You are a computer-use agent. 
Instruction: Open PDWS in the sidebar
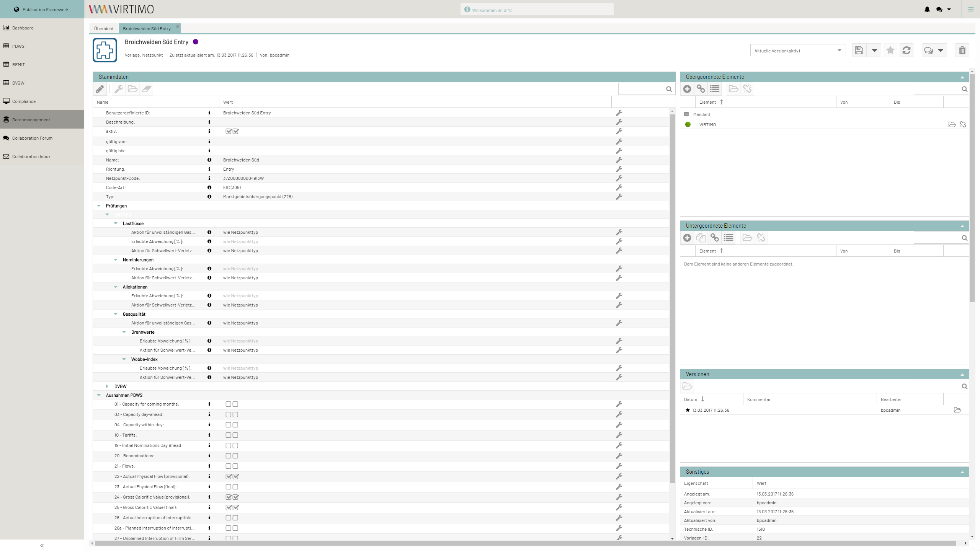(42, 46)
